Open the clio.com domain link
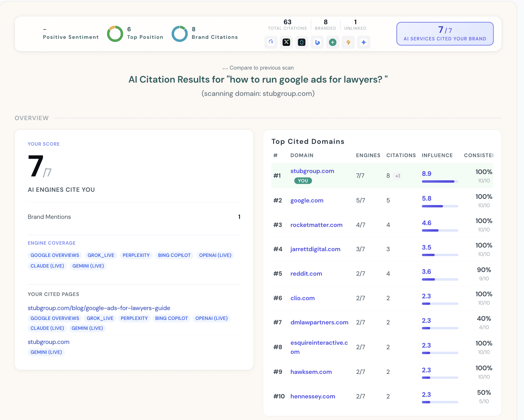This screenshot has height=420, width=524. [x=302, y=298]
